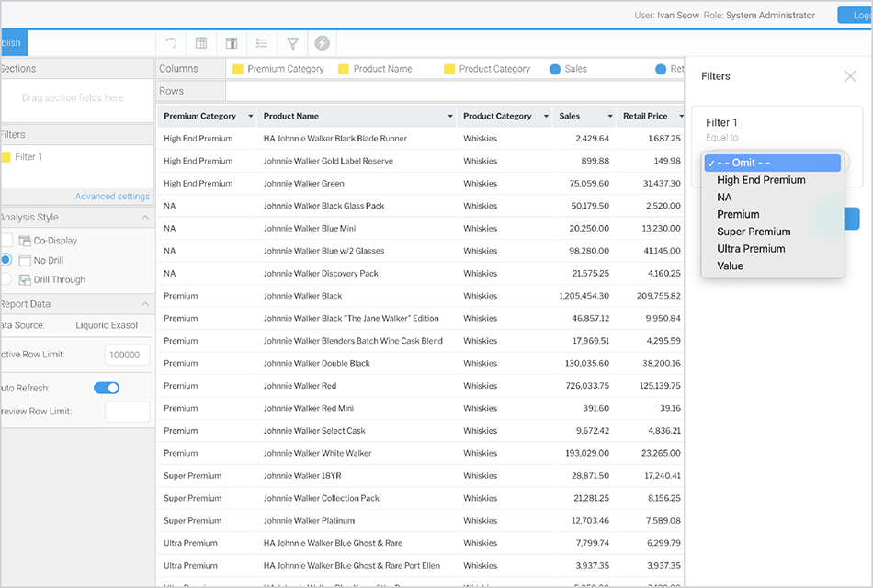
Task: Click the Publish button
Action: (13, 43)
